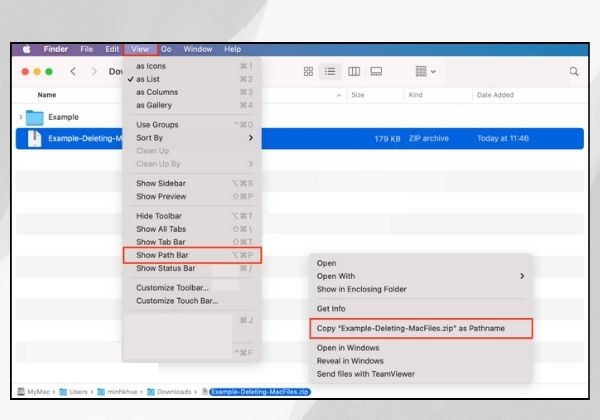Open the Go menu
The width and height of the screenshot is (600, 420).
point(166,49)
